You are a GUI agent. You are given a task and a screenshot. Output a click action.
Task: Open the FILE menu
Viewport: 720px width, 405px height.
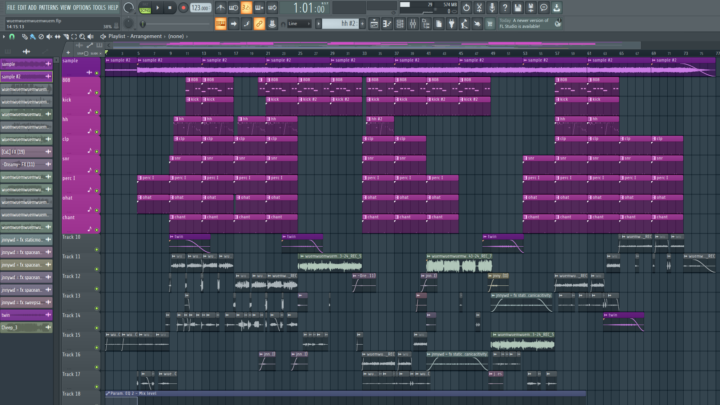[11, 7]
